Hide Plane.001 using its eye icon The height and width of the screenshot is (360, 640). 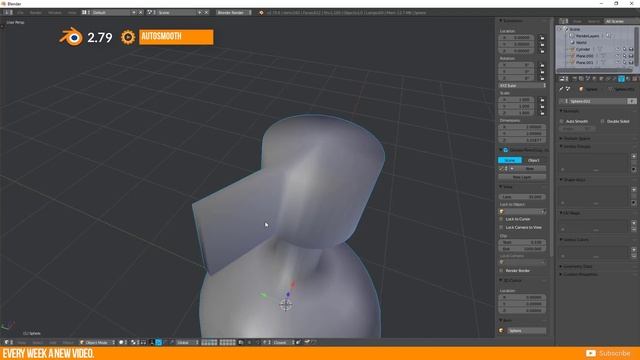618,62
